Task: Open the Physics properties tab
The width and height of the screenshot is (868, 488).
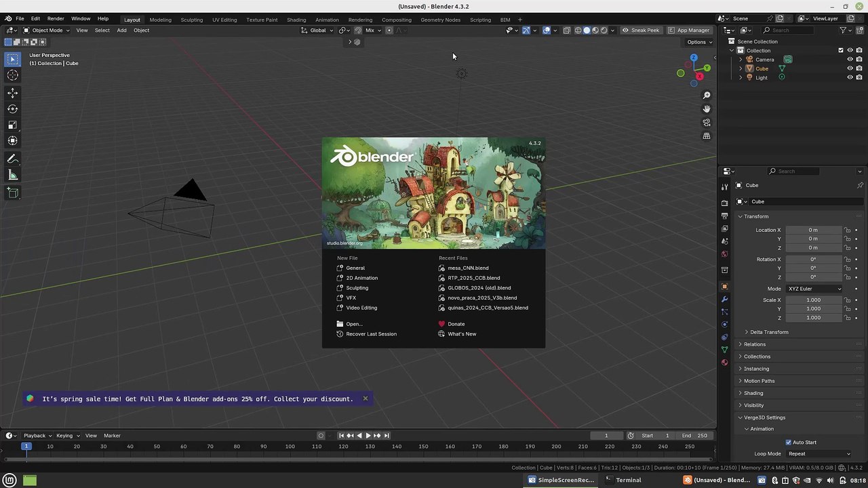Action: coord(724,325)
